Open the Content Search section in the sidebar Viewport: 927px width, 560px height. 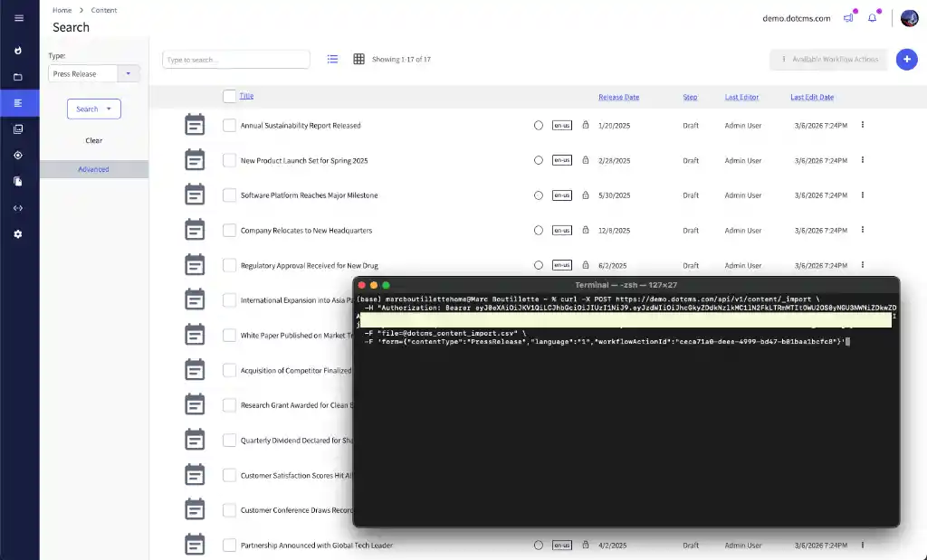(x=19, y=103)
